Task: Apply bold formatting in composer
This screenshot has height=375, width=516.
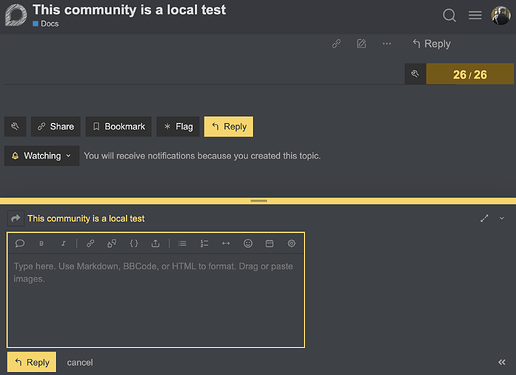Action: click(x=41, y=244)
